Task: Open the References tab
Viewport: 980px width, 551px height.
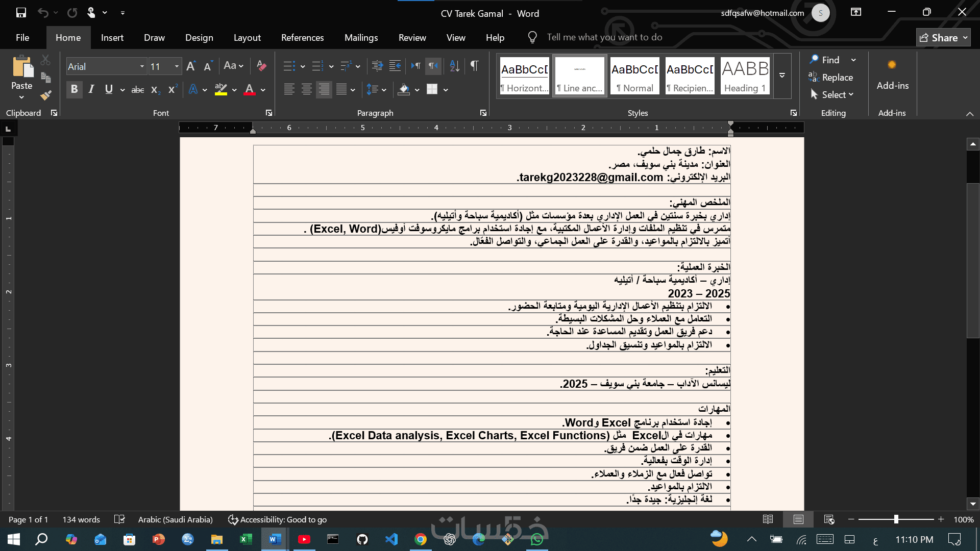Action: [x=302, y=38]
